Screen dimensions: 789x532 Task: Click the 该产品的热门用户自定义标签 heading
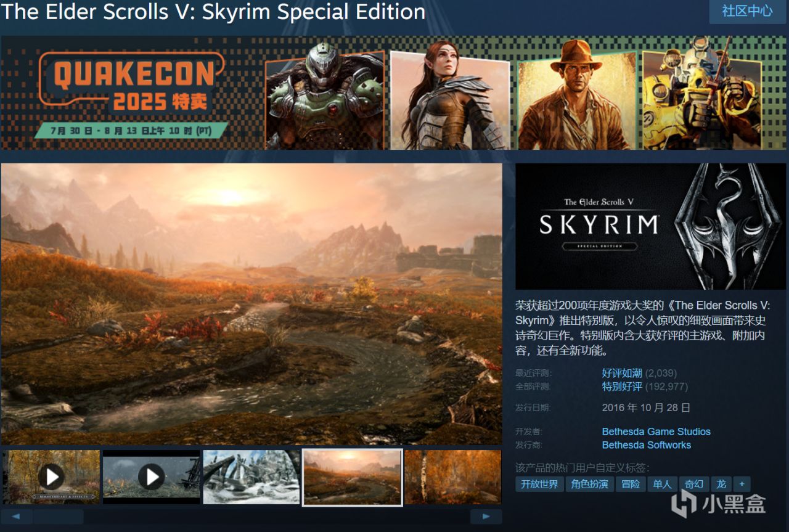[x=583, y=468]
